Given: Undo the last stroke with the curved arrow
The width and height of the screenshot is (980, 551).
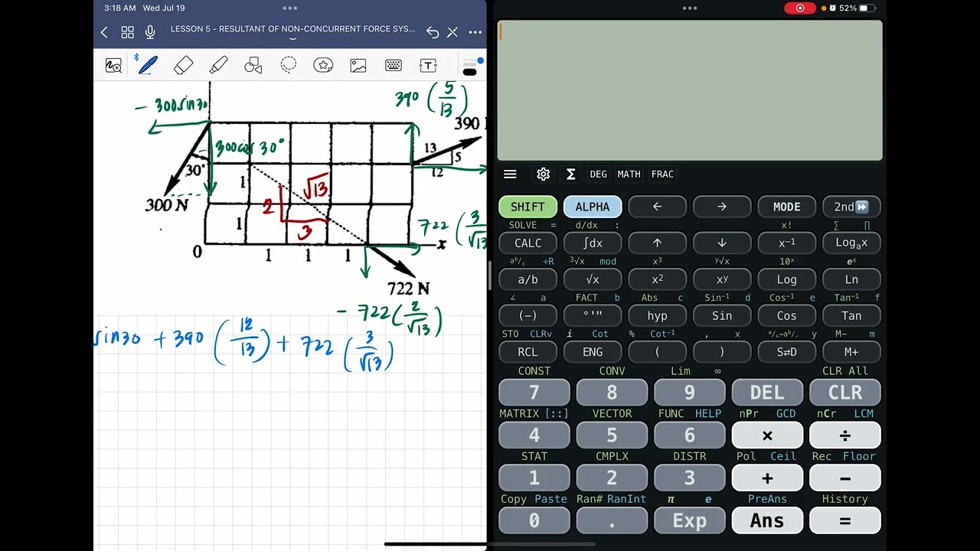Looking at the screenshot, I should 433,32.
